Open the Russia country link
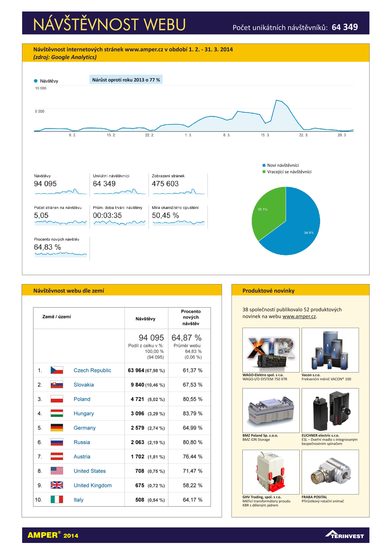392x554 pixels. pos(82,442)
